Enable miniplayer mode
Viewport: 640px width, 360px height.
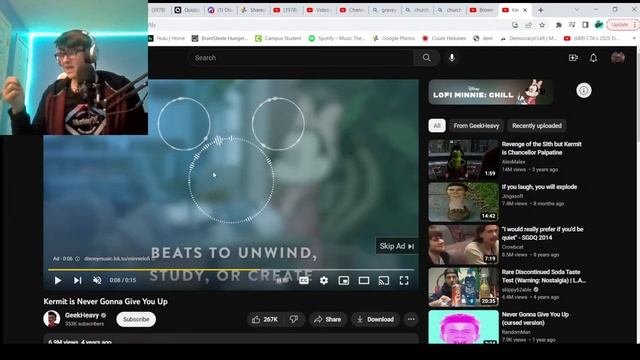[x=344, y=280]
